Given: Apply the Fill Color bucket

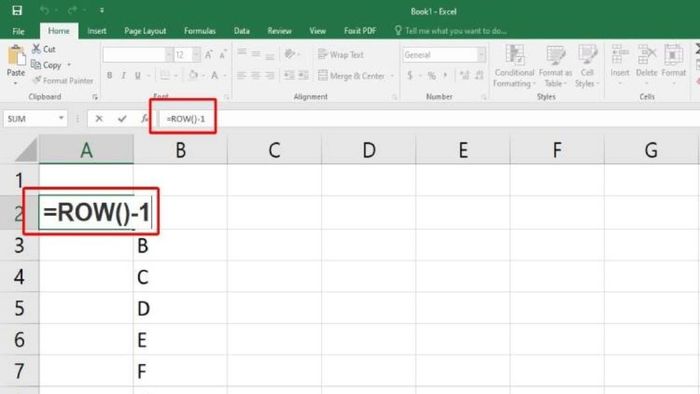Looking at the screenshot, I should tap(193, 75).
